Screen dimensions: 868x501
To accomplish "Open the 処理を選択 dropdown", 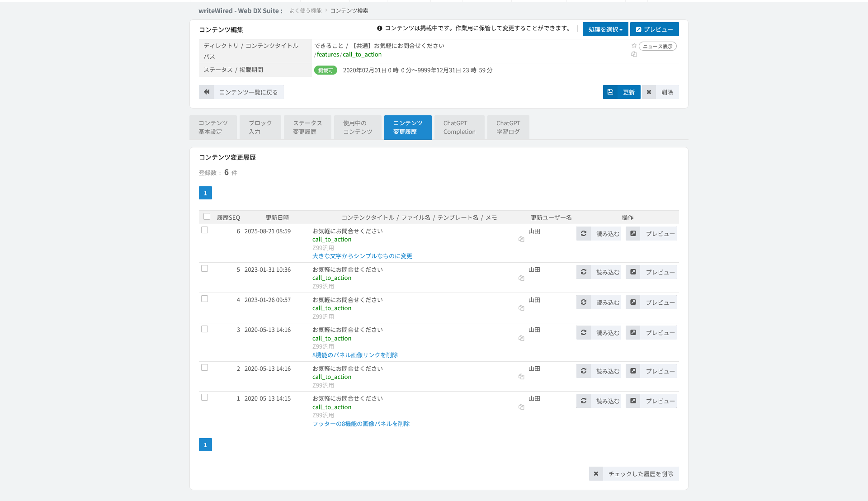I will point(605,29).
